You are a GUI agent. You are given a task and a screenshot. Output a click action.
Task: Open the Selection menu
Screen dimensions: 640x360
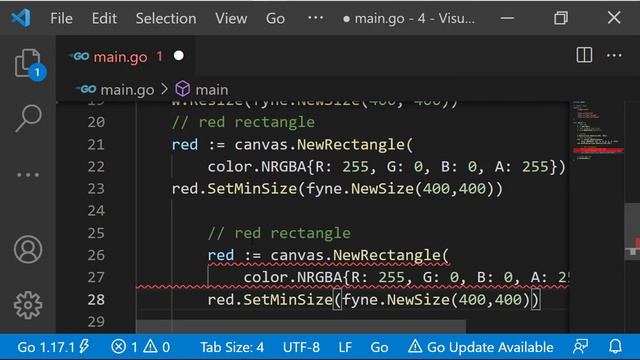[166, 18]
